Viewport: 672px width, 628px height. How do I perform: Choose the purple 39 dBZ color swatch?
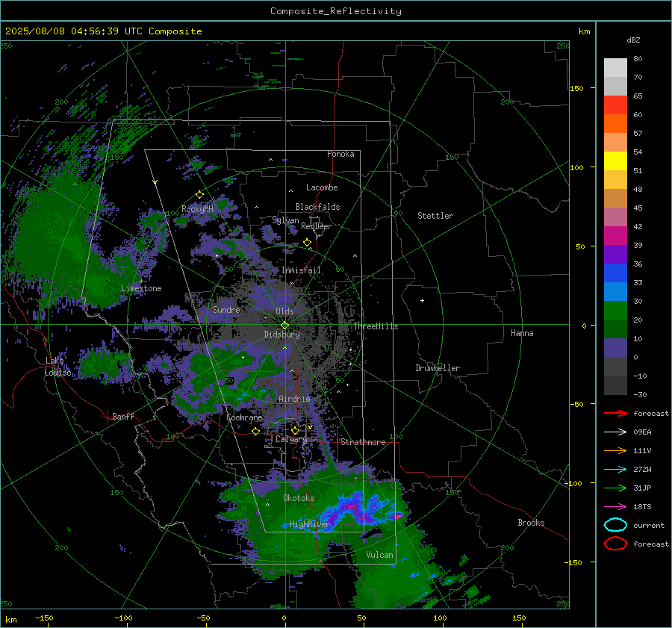pyautogui.click(x=615, y=254)
